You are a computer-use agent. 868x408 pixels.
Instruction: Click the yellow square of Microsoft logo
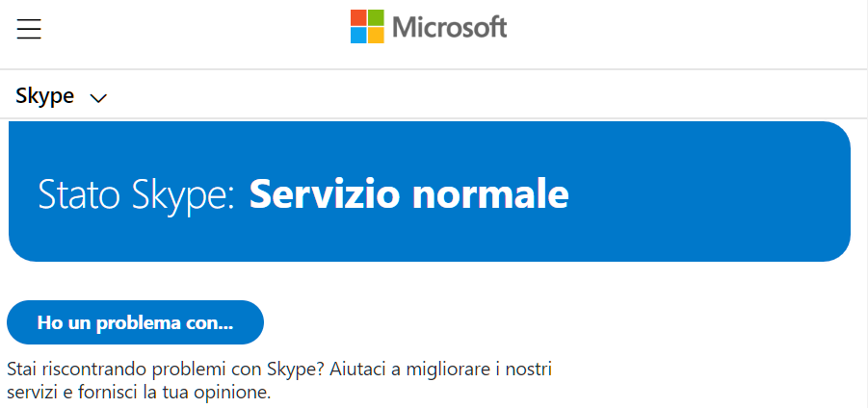[376, 36]
